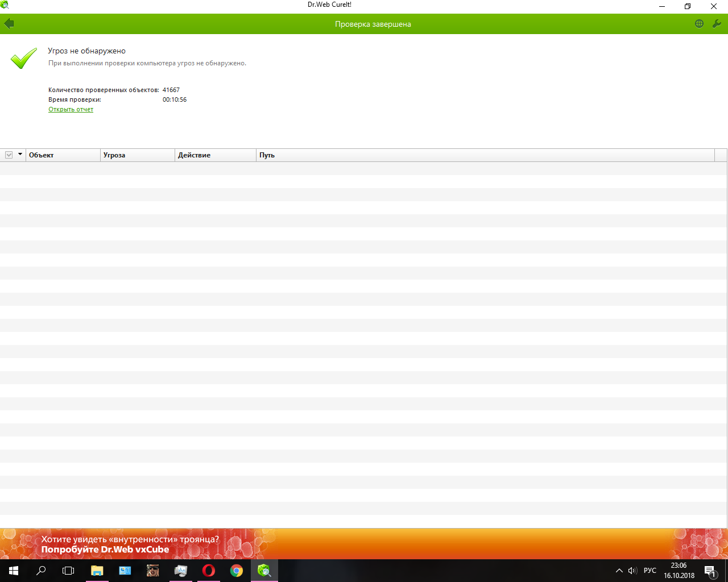Click the Dr.Web CureIt title bar icon
The width and height of the screenshot is (728, 582).
coord(5,5)
